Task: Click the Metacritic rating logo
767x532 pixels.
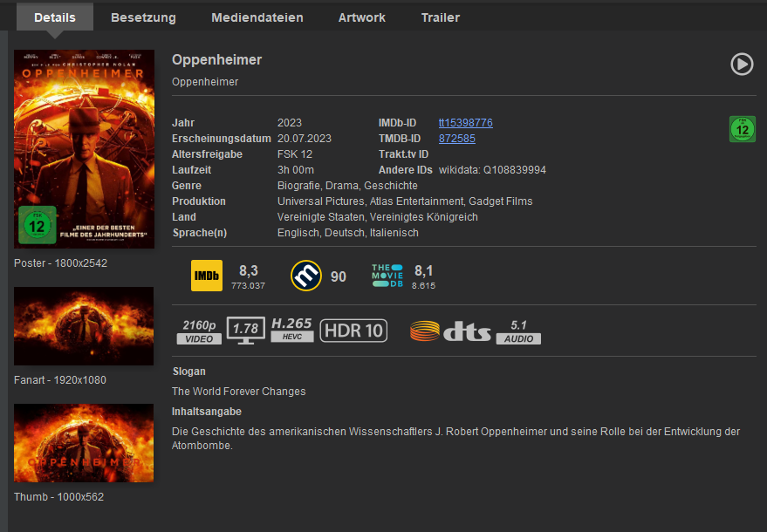Action: coord(305,276)
